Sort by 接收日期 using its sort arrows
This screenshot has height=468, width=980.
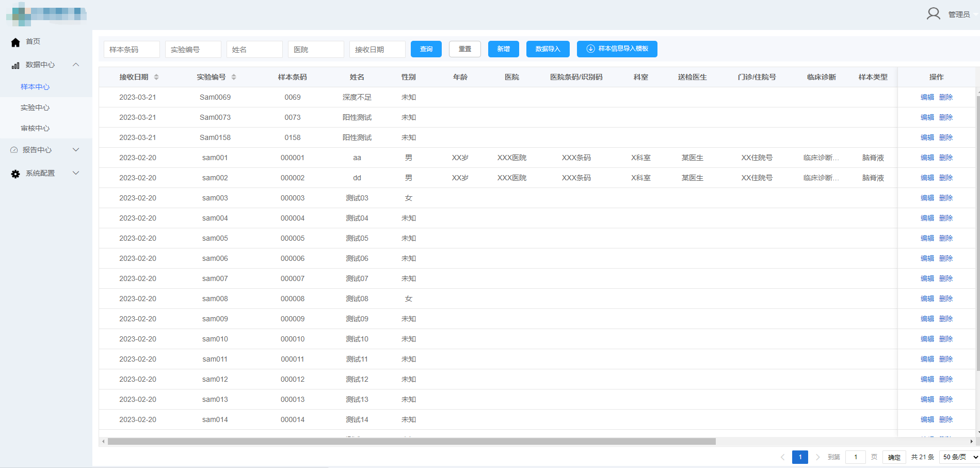point(156,77)
